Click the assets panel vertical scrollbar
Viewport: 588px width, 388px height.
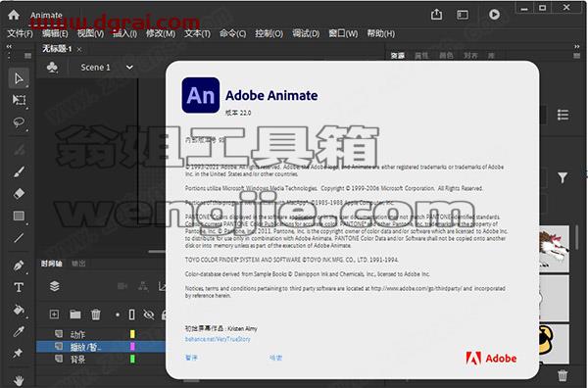click(577, 238)
